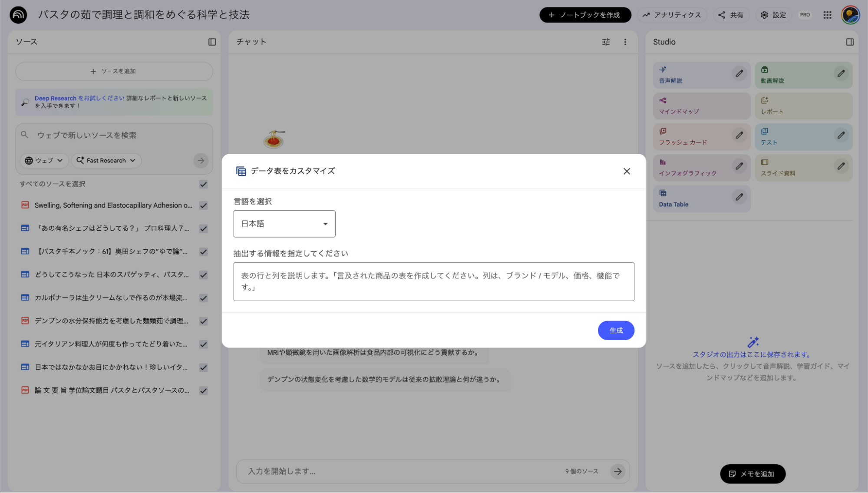Toggle すべてのソースを選択 checkbox
Viewport: 868px width, 493px height.
203,184
